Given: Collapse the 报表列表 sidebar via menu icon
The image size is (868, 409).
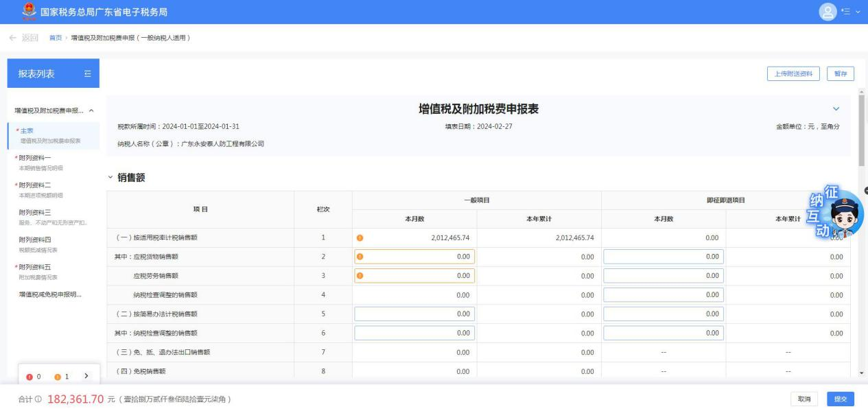Looking at the screenshot, I should (87, 73).
